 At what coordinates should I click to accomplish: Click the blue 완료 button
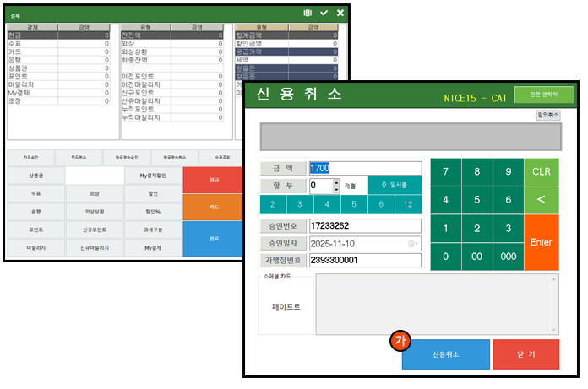[214, 239]
